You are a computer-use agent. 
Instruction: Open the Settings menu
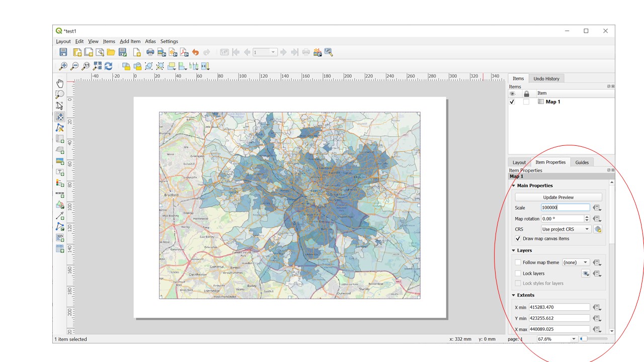(x=169, y=41)
